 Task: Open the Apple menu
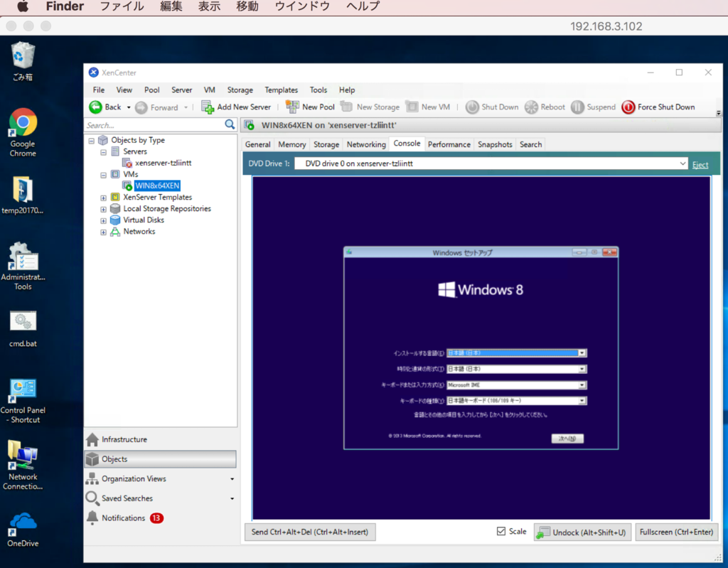[22, 6]
